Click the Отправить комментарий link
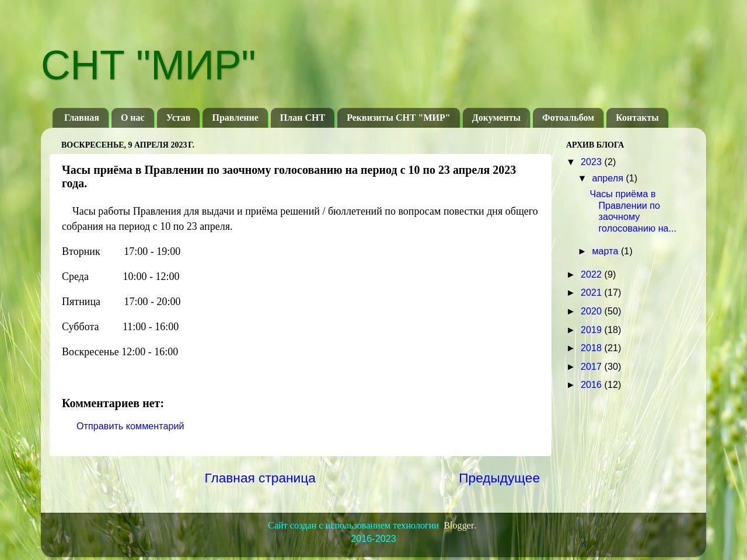Image resolution: width=747 pixels, height=560 pixels. click(x=130, y=426)
